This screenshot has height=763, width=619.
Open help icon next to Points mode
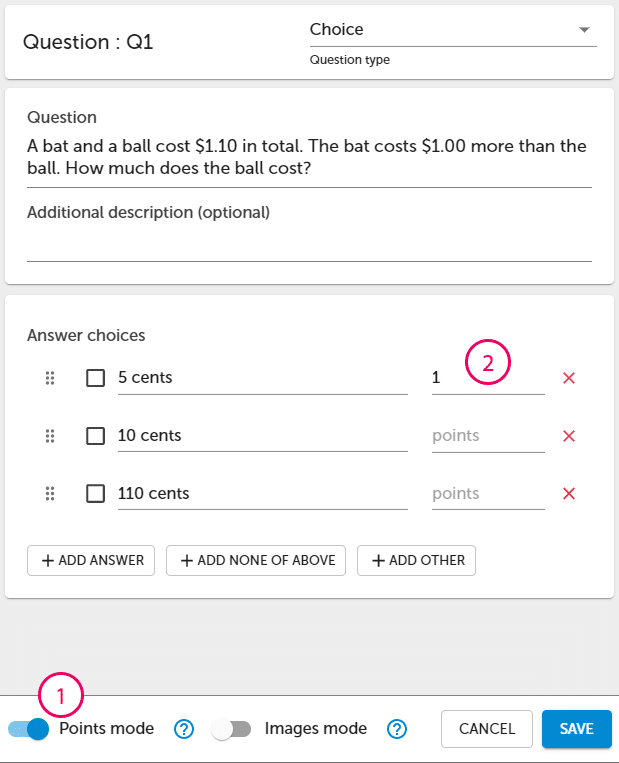click(x=184, y=729)
